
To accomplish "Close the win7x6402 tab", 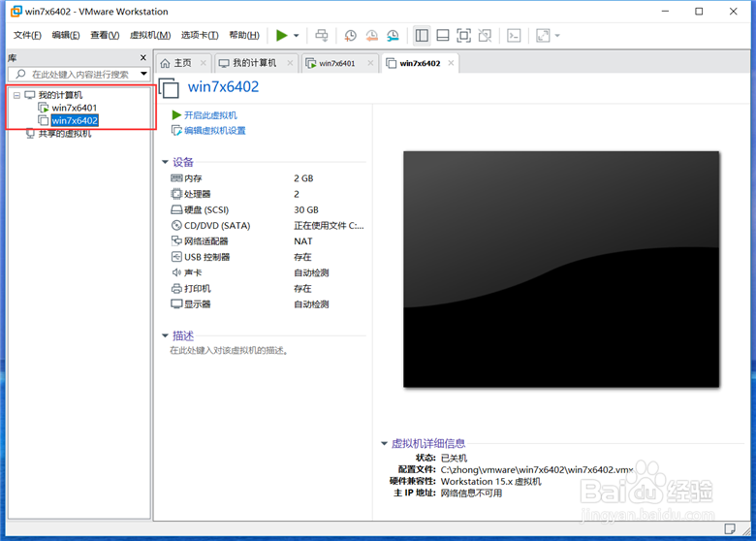I will pos(451,63).
